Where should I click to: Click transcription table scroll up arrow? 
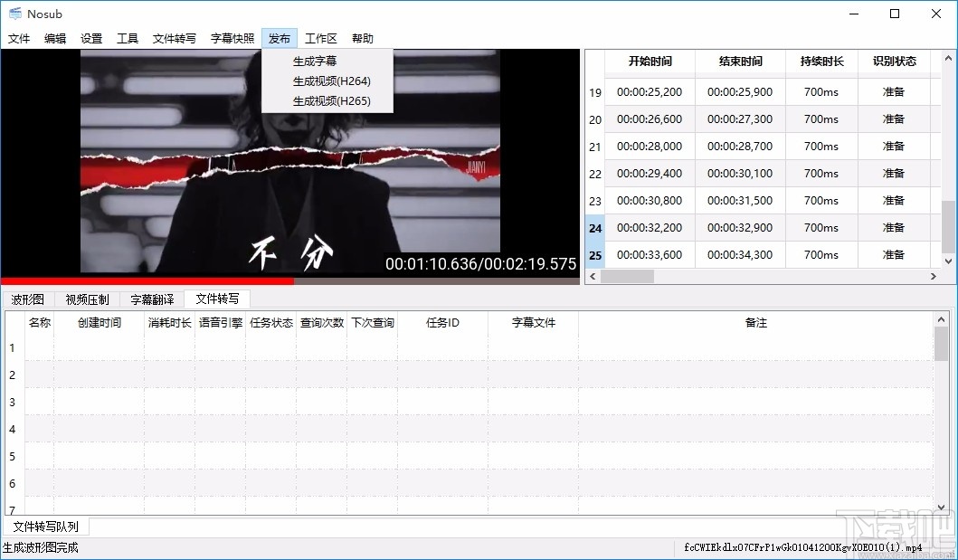(x=941, y=318)
